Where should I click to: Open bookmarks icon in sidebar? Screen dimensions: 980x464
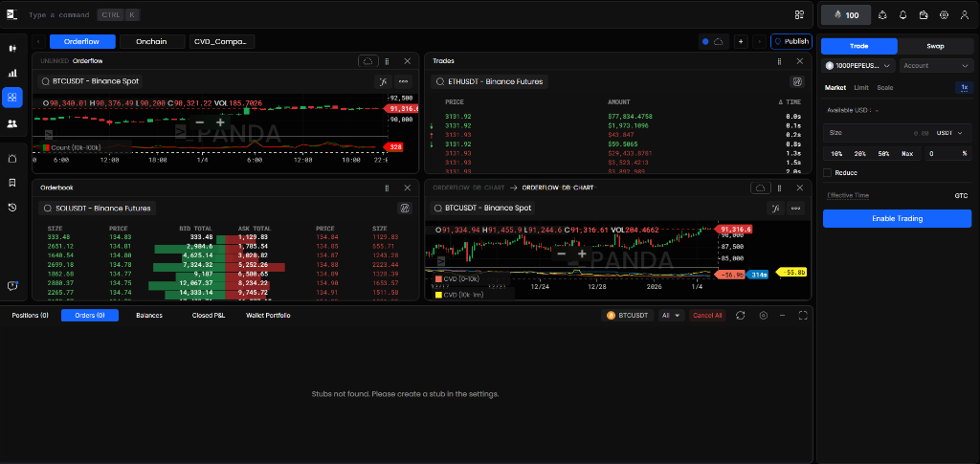pos(11,183)
